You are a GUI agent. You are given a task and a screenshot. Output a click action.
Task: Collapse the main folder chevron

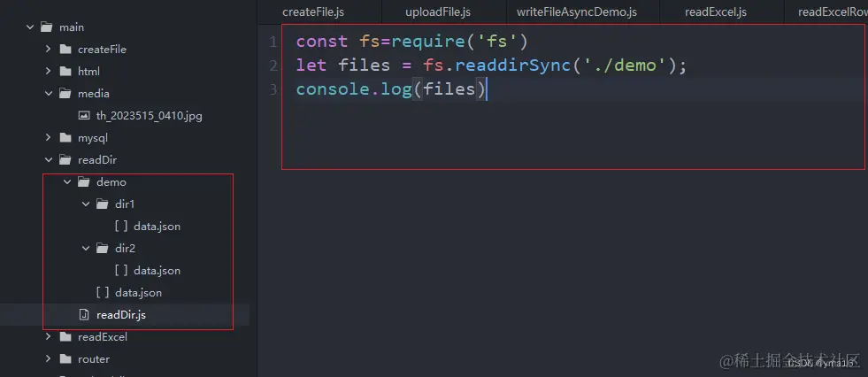(30, 27)
